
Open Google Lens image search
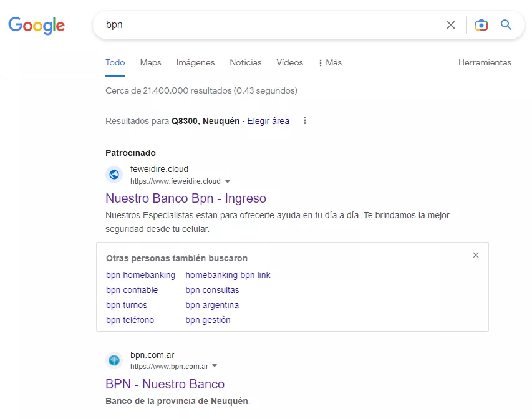tap(481, 25)
